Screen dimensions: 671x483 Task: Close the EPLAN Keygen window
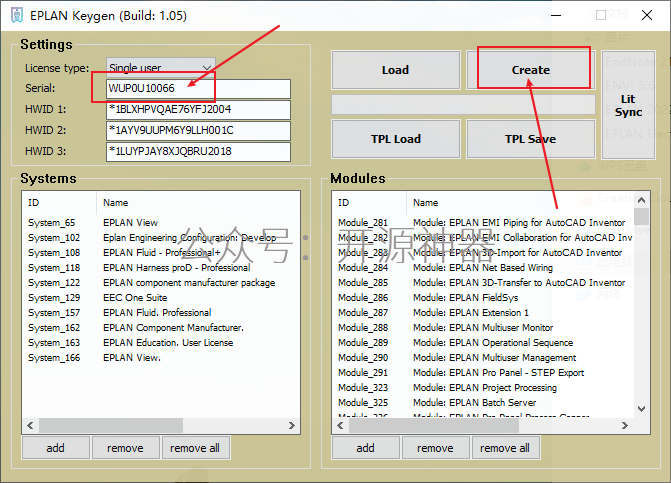(x=647, y=15)
